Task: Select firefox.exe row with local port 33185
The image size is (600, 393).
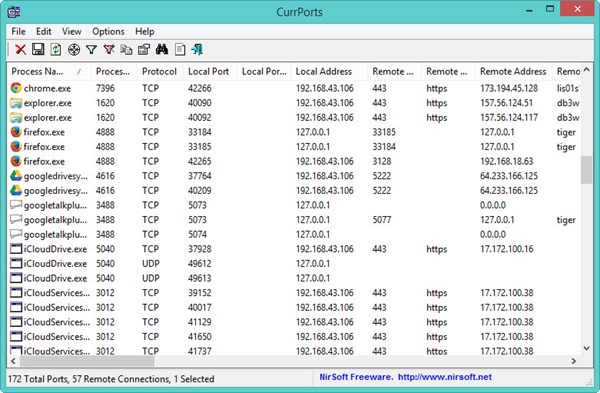Action: [x=294, y=147]
